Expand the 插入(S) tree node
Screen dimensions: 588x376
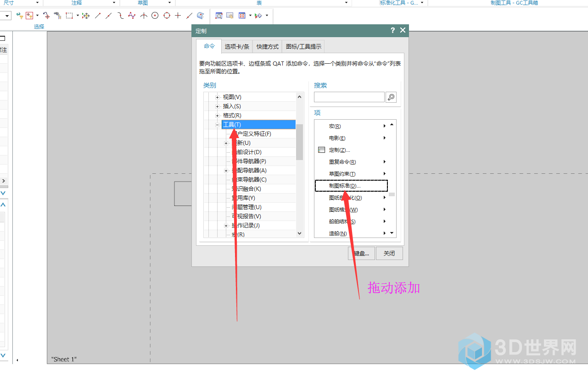(217, 106)
